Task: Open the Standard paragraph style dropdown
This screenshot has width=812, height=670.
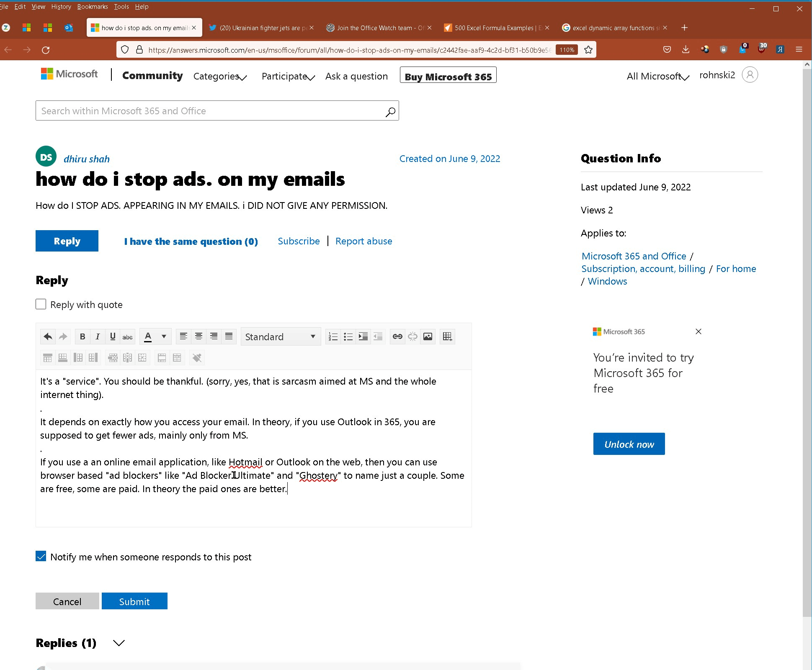Action: point(281,336)
